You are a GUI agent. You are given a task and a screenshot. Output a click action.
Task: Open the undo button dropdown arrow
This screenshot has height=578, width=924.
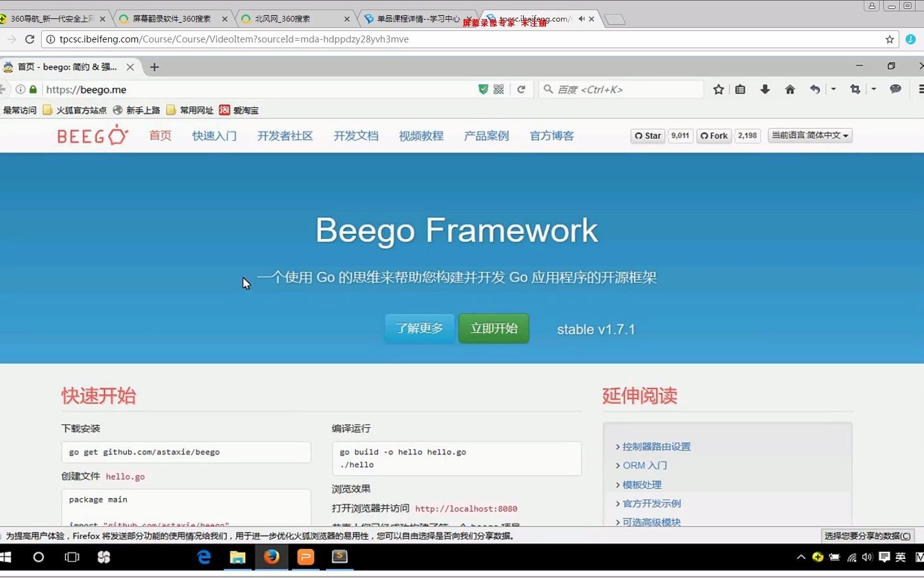click(833, 89)
